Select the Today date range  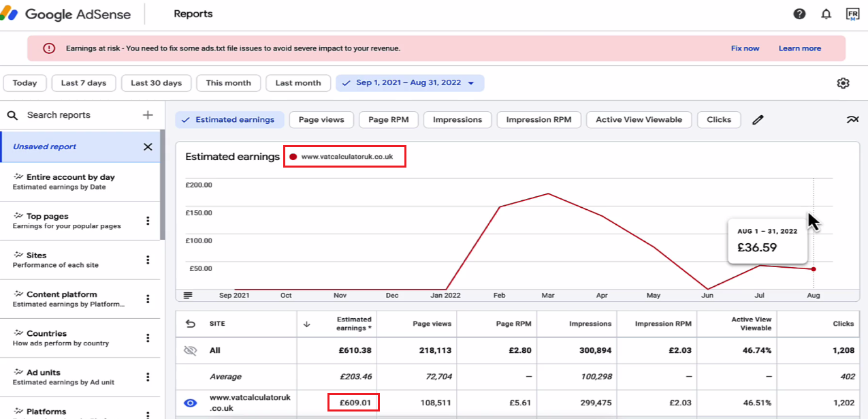[25, 83]
